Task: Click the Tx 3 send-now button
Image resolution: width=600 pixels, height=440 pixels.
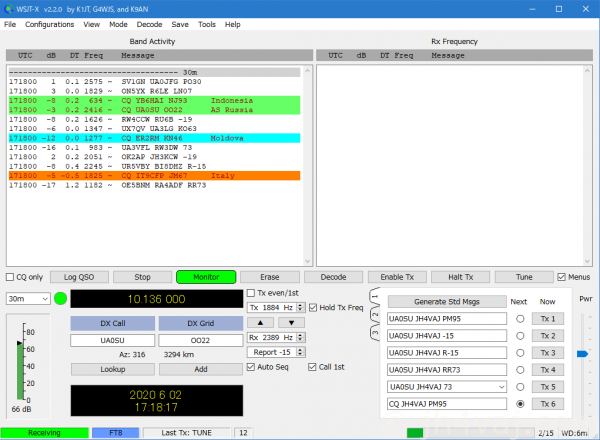Action: click(548, 352)
